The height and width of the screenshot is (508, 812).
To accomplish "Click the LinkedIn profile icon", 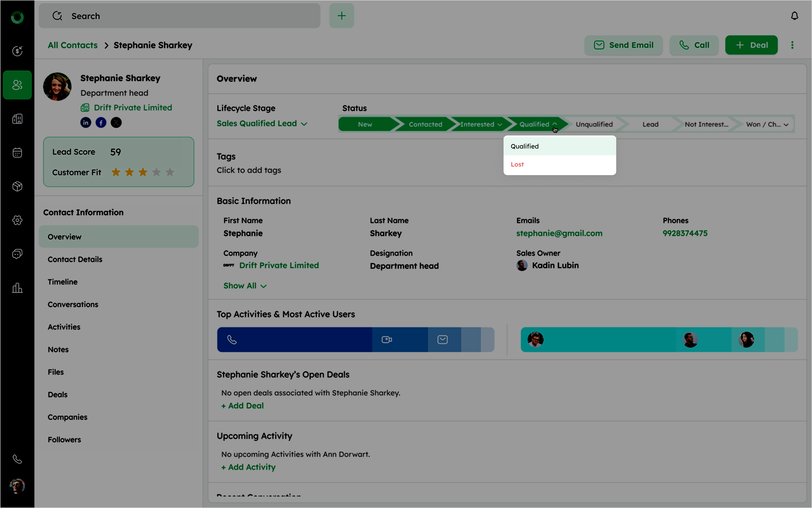I will pos(86,123).
